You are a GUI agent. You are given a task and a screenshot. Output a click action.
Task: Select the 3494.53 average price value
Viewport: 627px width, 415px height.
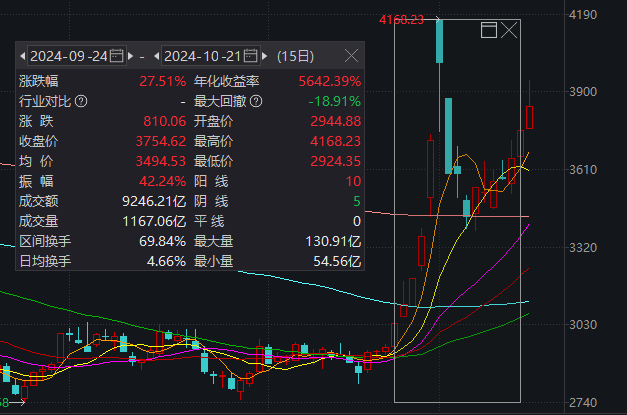[161, 161]
